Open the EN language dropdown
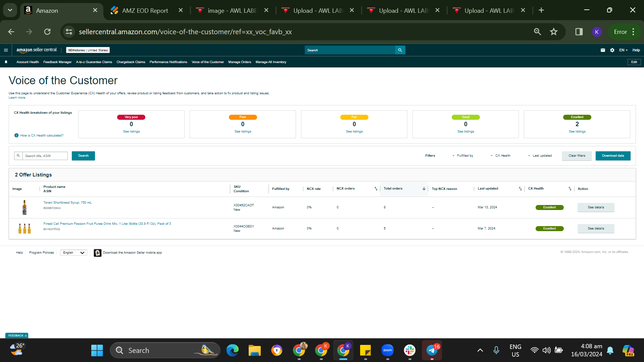Screen dimensions: 644x362 tap(623, 50)
